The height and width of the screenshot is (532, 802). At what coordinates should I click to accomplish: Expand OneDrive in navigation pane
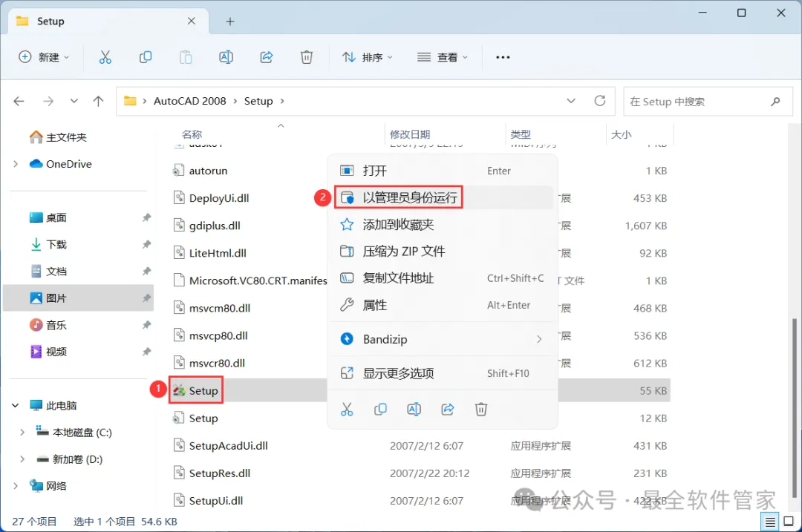(16, 164)
